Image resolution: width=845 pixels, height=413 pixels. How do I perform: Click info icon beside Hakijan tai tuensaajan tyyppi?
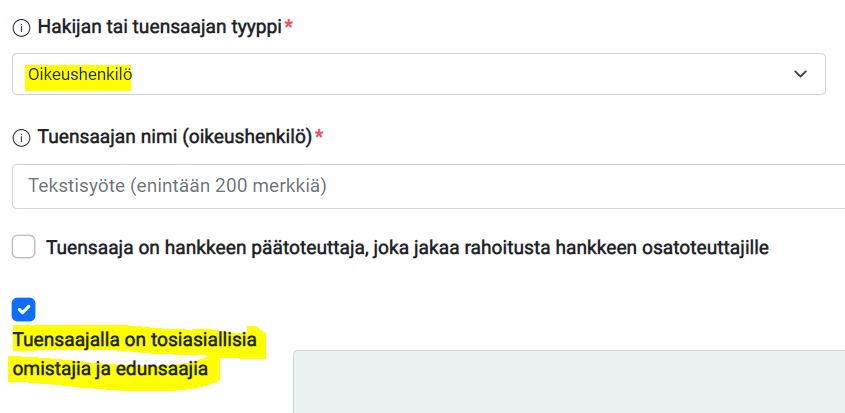click(21, 29)
